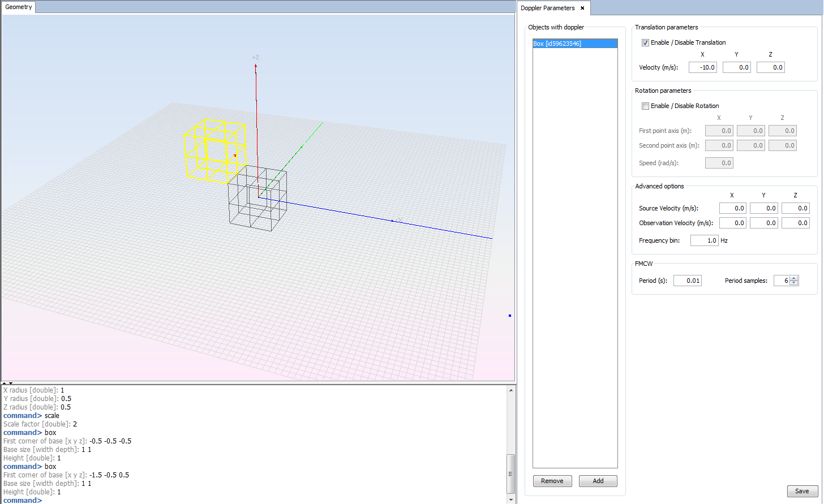Click console scrollbar down arrow

(511, 499)
